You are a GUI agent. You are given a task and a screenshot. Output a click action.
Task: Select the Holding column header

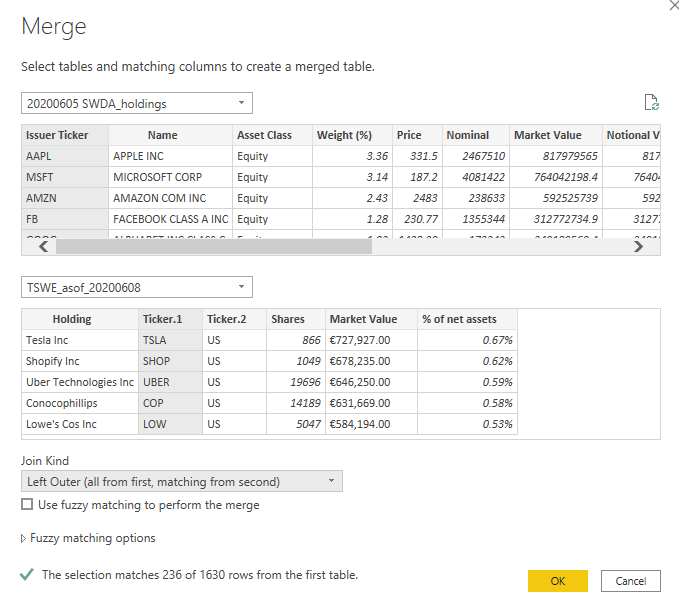[x=80, y=319]
